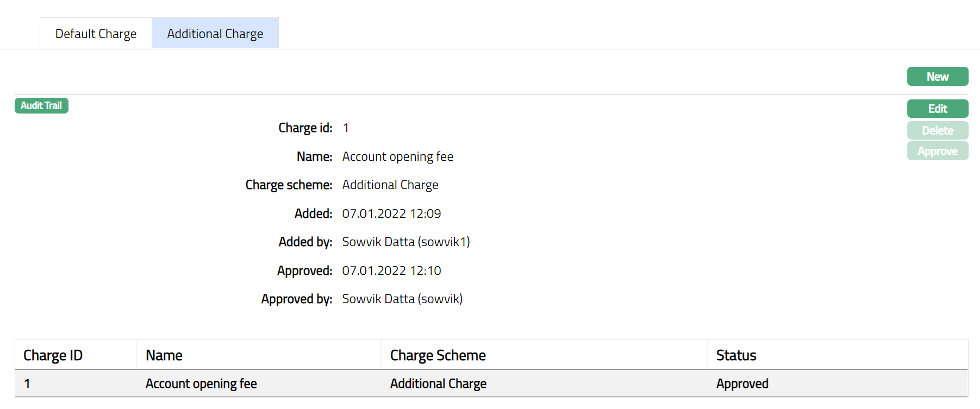Screen dimensions: 980x409
Task: Open the Audit Trail
Action: (41, 105)
